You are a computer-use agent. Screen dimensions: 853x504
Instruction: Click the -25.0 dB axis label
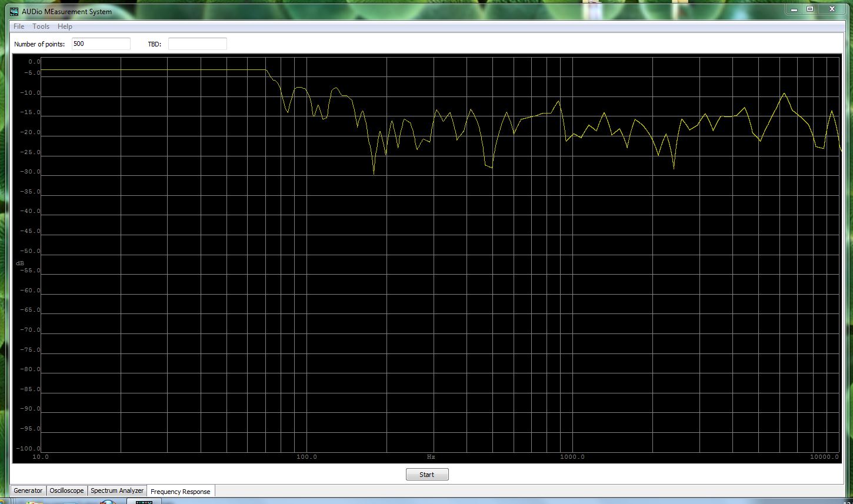[30, 152]
